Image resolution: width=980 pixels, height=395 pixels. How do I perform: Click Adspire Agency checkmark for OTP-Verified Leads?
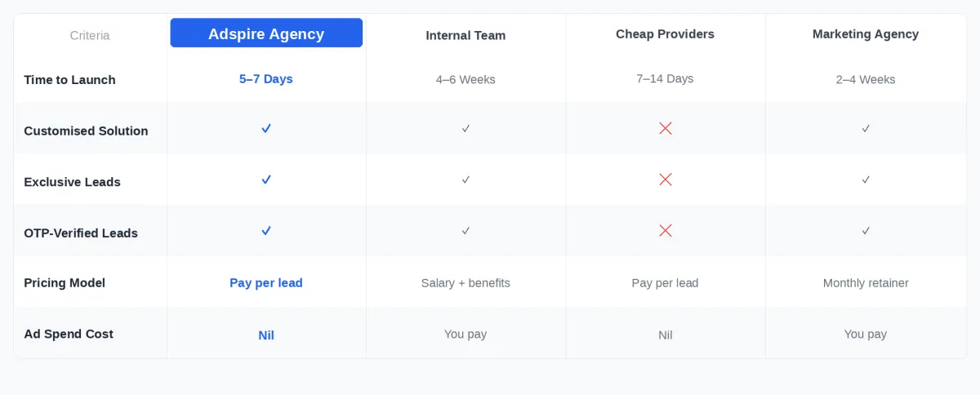point(266,231)
